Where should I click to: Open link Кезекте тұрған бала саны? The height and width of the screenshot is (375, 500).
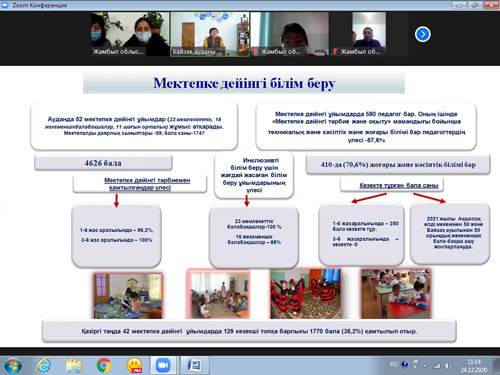(399, 185)
